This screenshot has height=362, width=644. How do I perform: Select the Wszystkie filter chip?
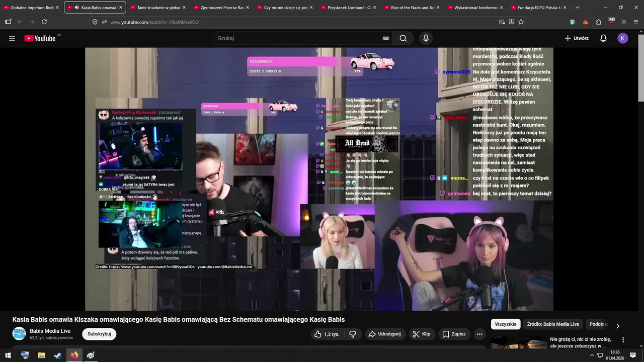pyautogui.click(x=506, y=324)
